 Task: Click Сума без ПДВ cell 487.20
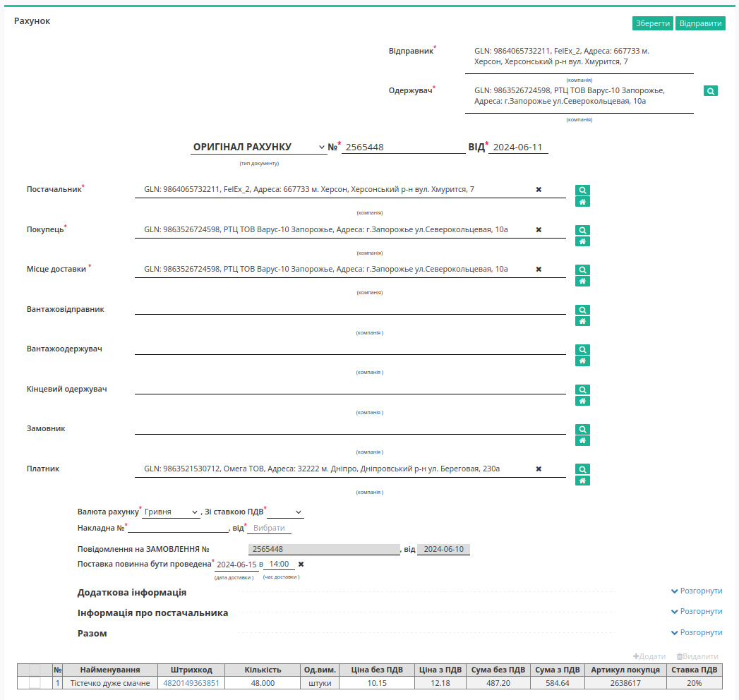coord(498,682)
